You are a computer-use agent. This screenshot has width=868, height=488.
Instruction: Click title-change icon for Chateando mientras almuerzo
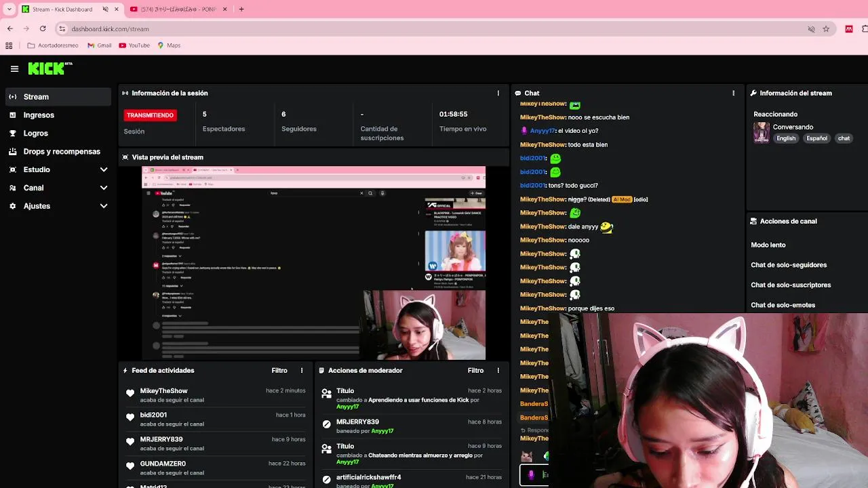click(326, 449)
